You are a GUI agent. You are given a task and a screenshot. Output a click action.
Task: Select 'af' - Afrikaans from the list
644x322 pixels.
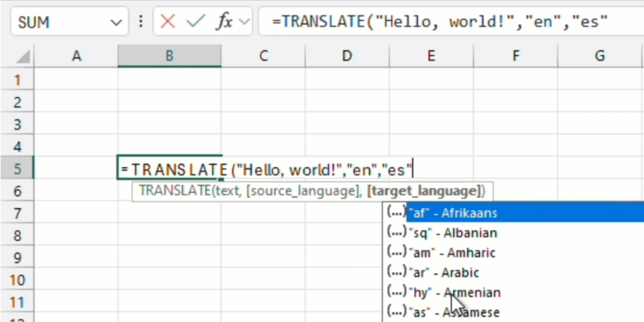452,213
